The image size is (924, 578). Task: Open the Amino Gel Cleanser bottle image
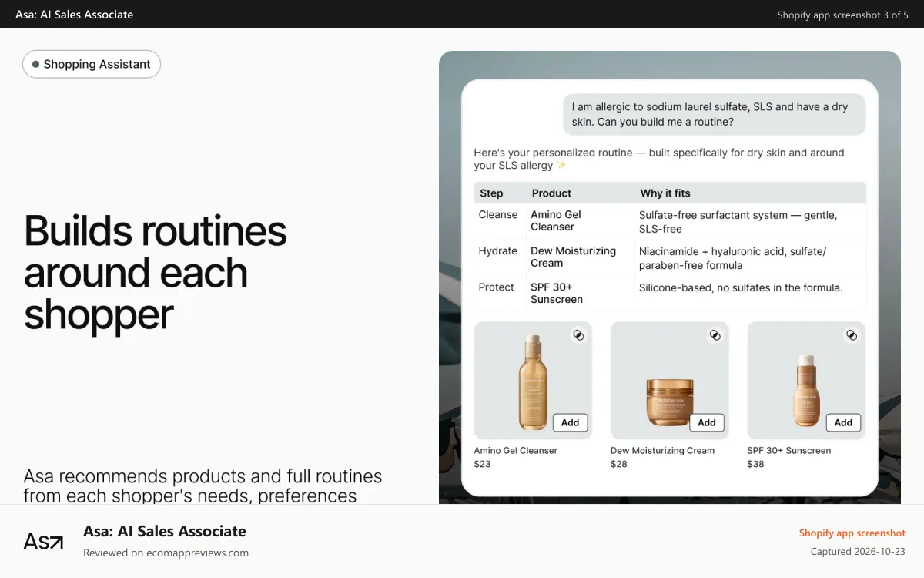(533, 381)
